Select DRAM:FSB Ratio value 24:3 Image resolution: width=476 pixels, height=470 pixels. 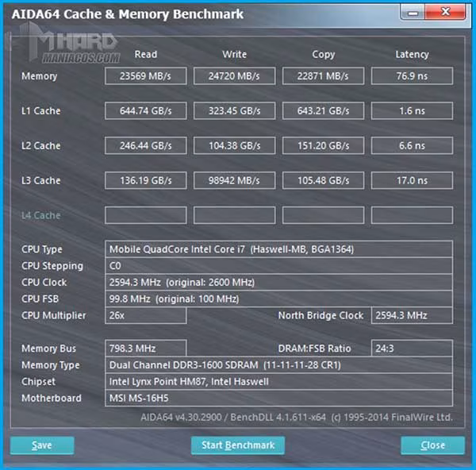[x=412, y=349]
